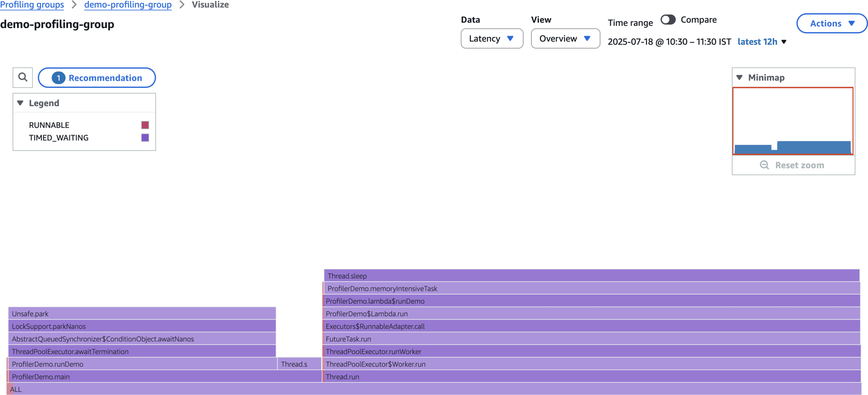Image resolution: width=868 pixels, height=395 pixels.
Task: Click the TIMED_WAITING color swatch
Action: [145, 138]
